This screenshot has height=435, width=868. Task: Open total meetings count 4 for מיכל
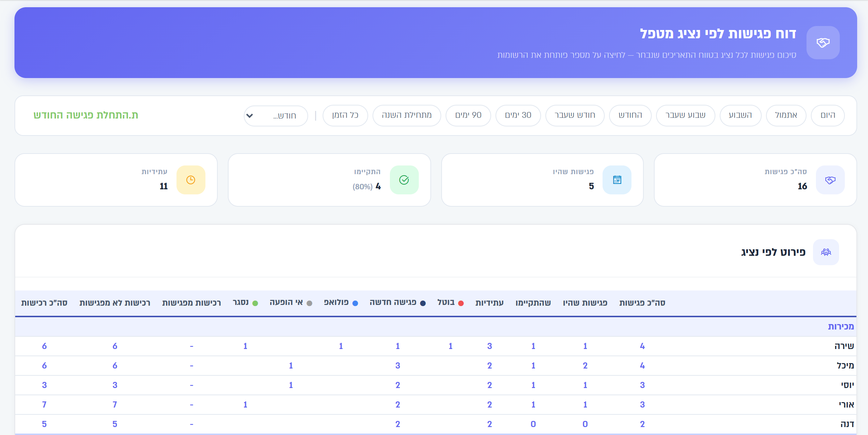tap(642, 366)
